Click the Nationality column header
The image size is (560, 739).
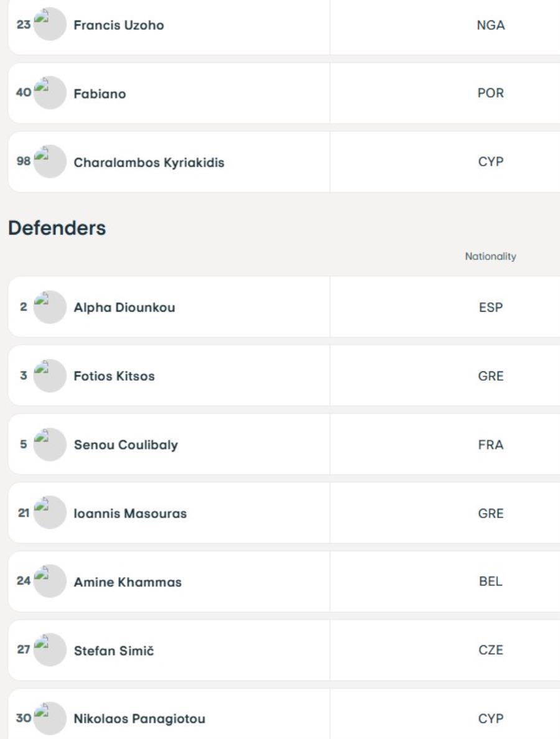pyautogui.click(x=491, y=256)
